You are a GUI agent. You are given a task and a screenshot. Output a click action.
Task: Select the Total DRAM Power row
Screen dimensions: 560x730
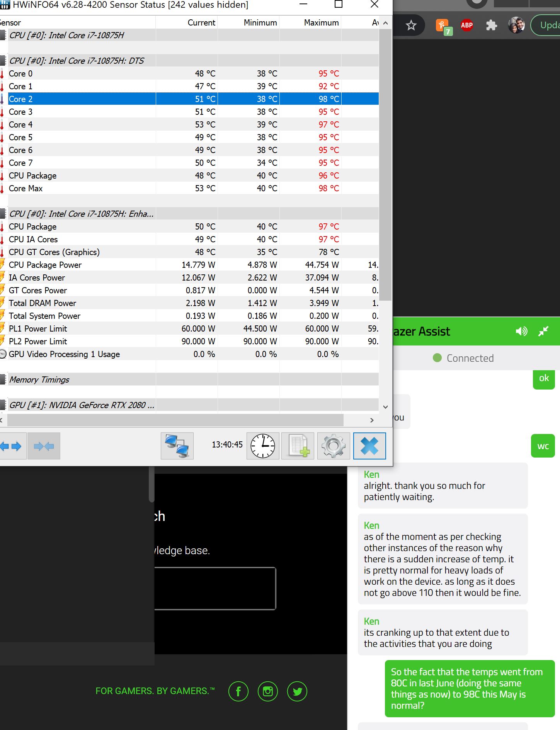tap(189, 303)
